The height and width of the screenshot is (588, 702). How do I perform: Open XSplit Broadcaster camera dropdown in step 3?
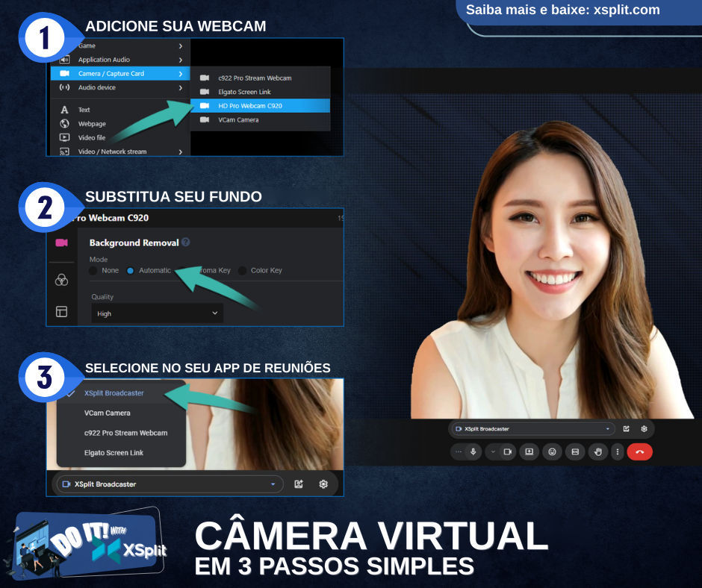(x=170, y=484)
